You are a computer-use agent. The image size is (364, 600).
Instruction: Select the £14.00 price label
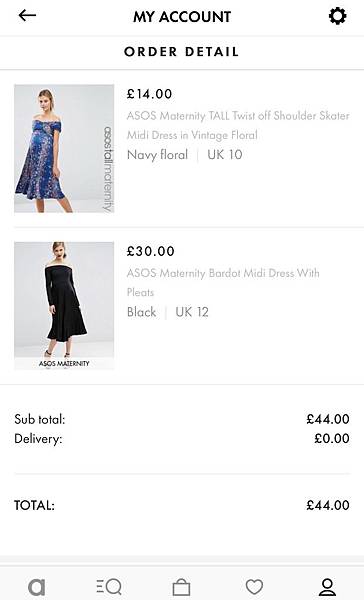pyautogui.click(x=149, y=94)
